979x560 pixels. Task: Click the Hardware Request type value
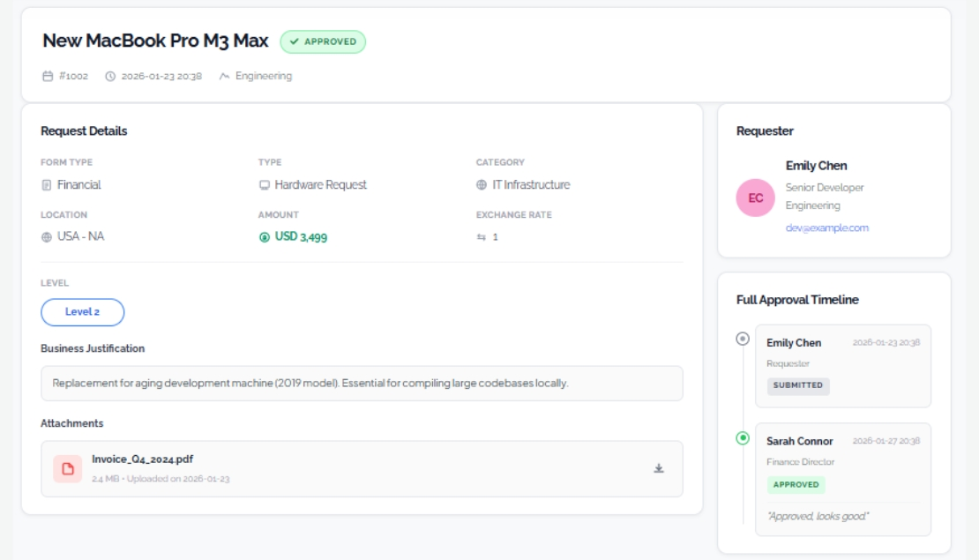(x=320, y=185)
